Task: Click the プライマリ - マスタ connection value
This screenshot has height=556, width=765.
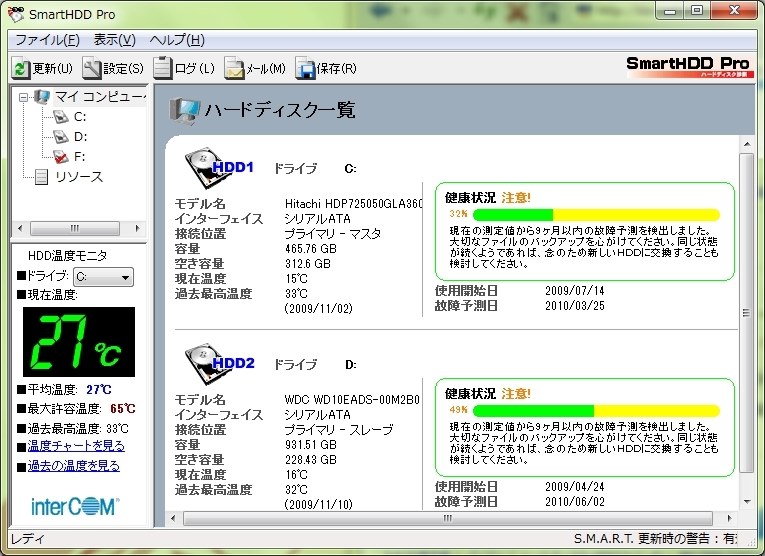Action: click(332, 234)
